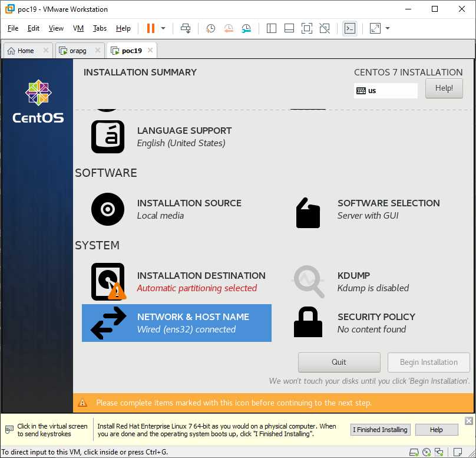This screenshot has width=476, height=458.
Task: Open Installation Source disc icon
Action: point(108,209)
